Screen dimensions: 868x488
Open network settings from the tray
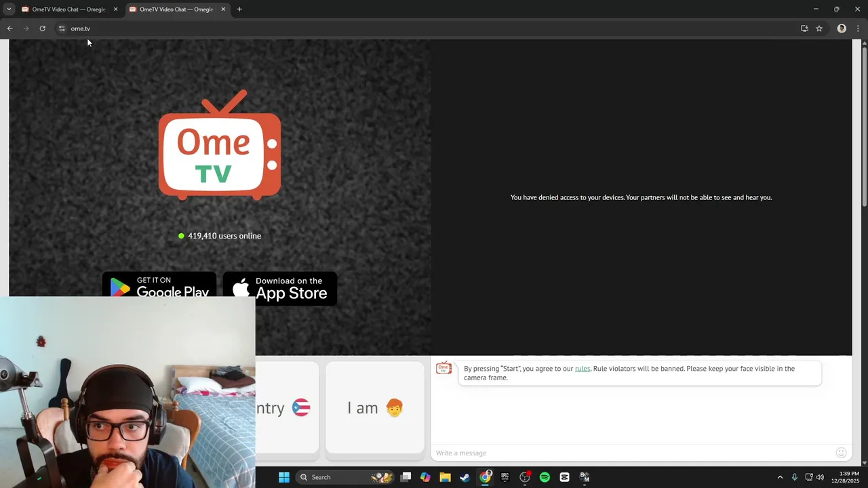pos(809,477)
